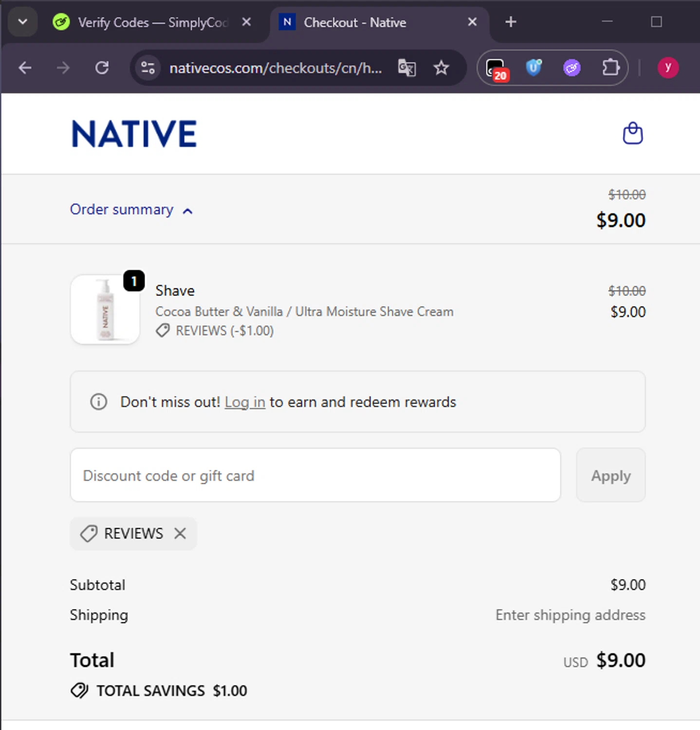
Task: Click the Apply discount button
Action: click(x=610, y=475)
